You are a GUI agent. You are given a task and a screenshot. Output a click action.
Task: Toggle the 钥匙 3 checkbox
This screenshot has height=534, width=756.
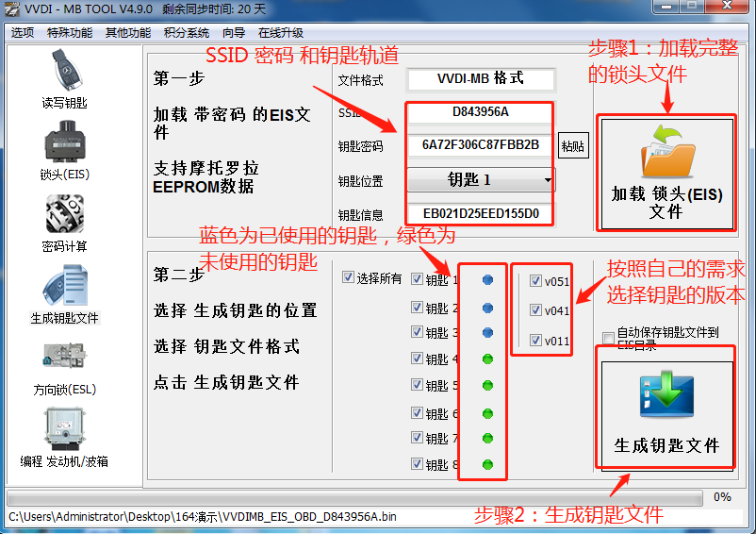[x=417, y=332]
